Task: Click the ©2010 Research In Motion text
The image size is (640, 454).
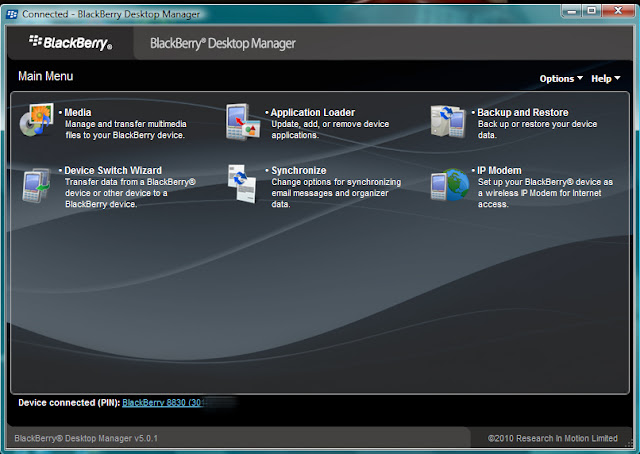Action: point(553,438)
